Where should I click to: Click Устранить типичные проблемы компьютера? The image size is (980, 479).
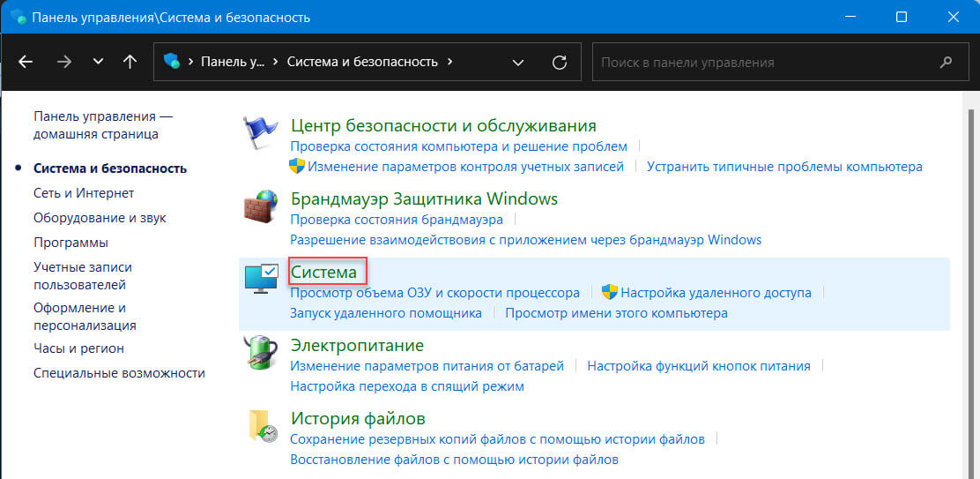click(784, 167)
